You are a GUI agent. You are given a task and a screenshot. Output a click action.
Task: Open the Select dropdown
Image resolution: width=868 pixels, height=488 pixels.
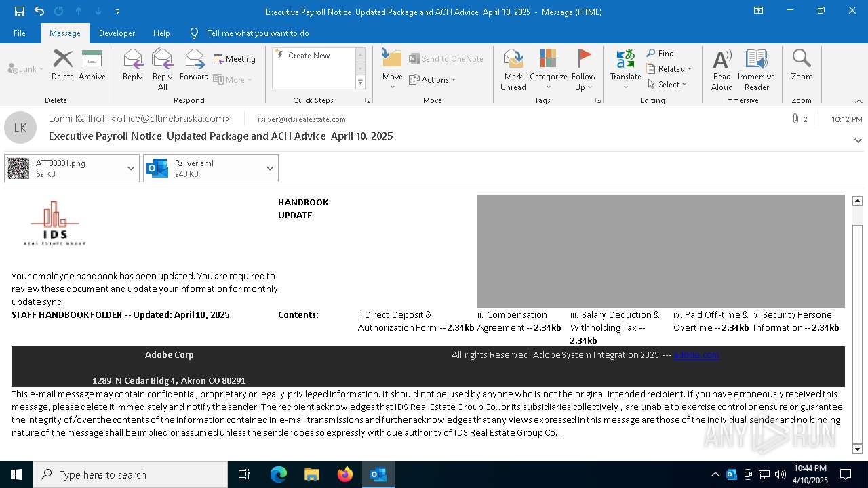pos(667,85)
